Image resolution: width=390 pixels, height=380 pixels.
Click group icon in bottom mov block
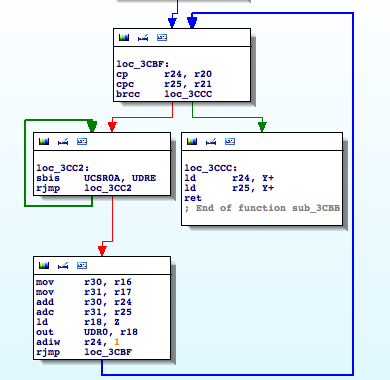pos(82,265)
